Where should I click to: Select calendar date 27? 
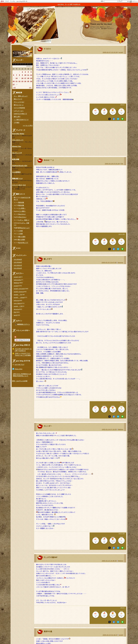tap(14, 84)
